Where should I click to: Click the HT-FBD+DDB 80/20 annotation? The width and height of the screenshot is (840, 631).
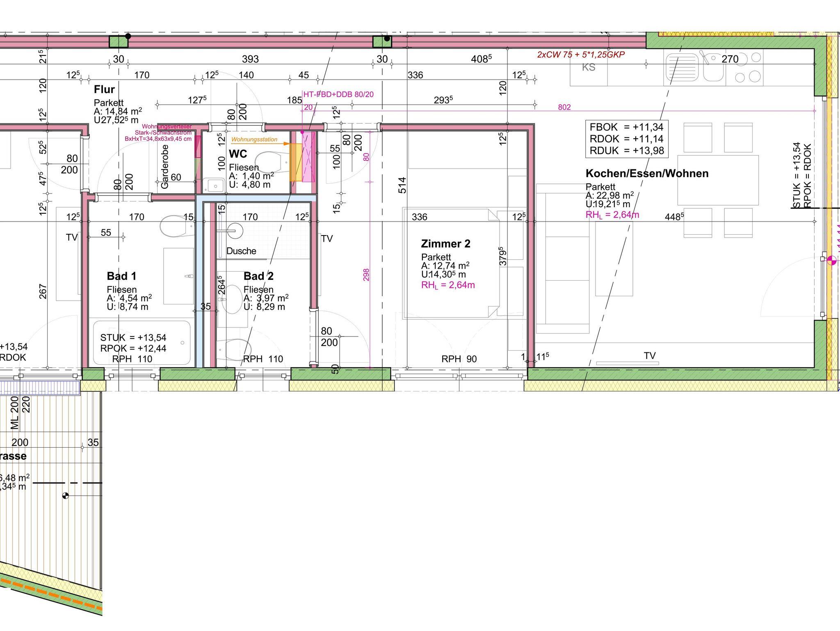338,94
